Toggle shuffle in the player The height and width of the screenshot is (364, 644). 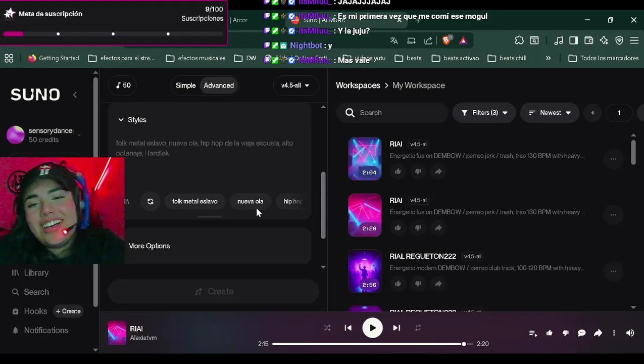pos(327,328)
